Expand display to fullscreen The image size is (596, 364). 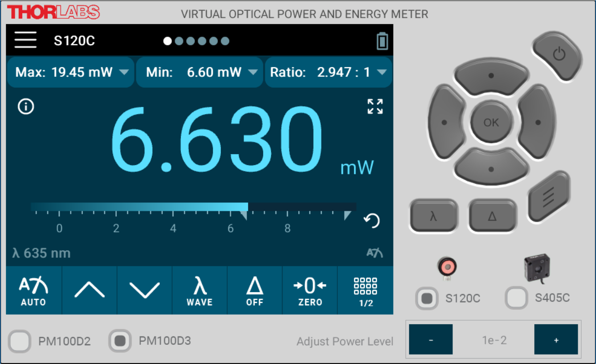coord(375,106)
